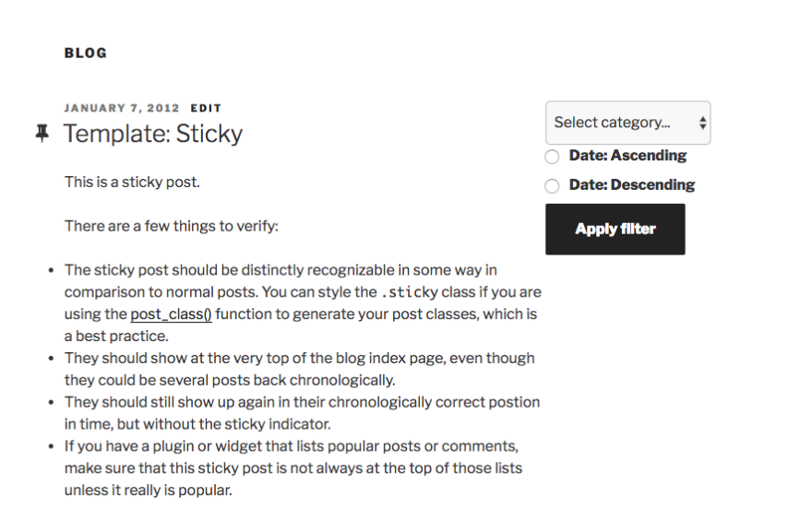812x520 pixels.
Task: Follow the post_class() function link
Action: click(x=171, y=314)
